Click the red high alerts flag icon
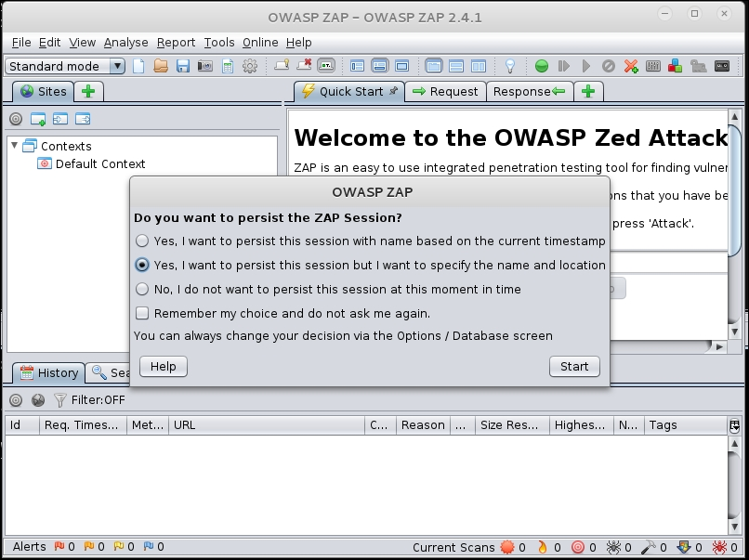Screen dimensions: 749x560 click(59, 546)
